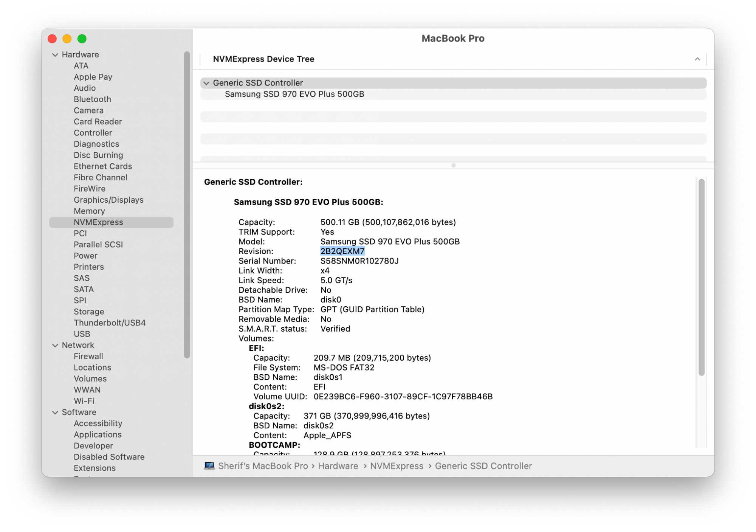
Task: Click the MacBook icon in path bar
Action: [x=209, y=466]
